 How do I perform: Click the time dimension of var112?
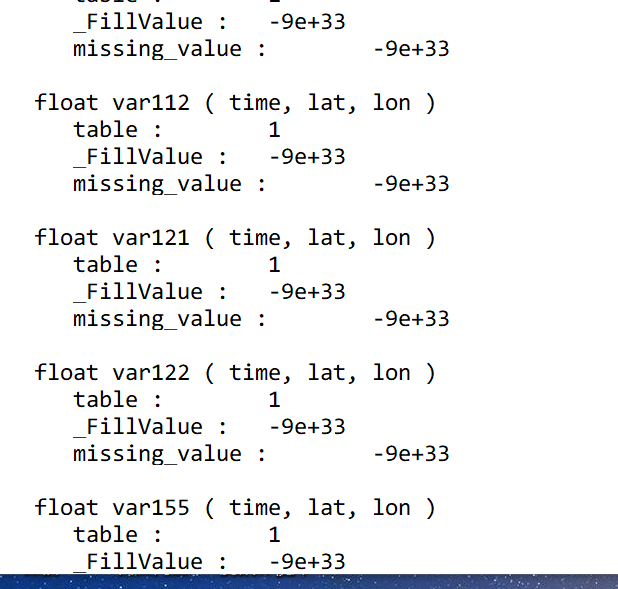[x=254, y=103]
